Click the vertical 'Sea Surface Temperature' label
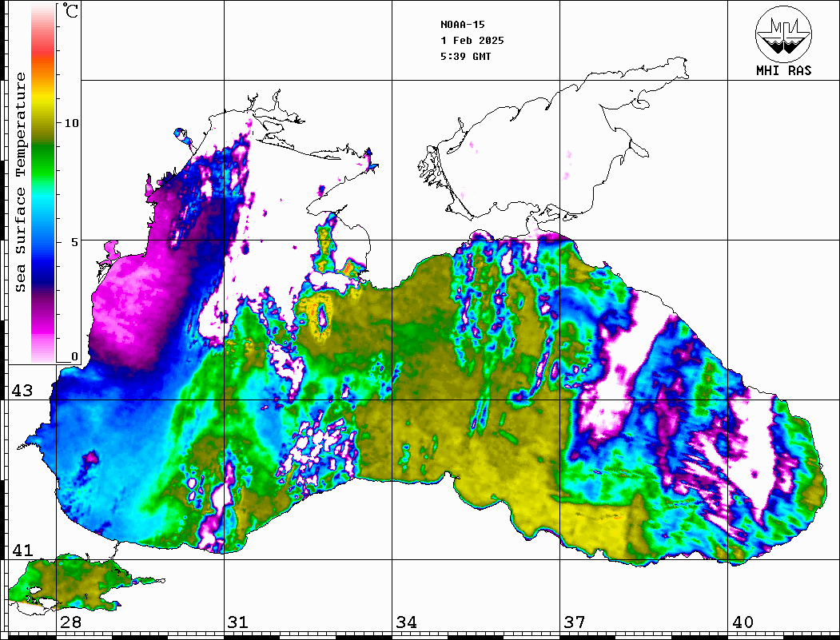 pos(20,182)
